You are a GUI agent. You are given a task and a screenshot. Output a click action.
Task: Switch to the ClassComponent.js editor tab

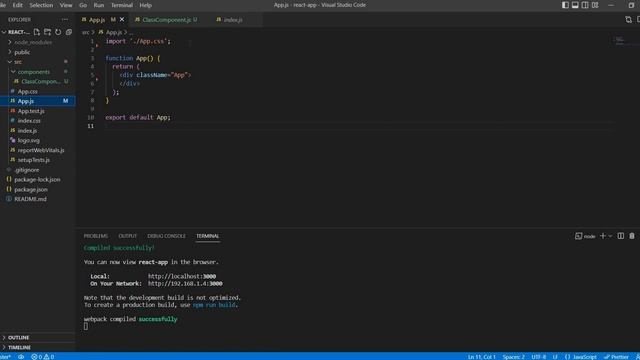pos(167,20)
